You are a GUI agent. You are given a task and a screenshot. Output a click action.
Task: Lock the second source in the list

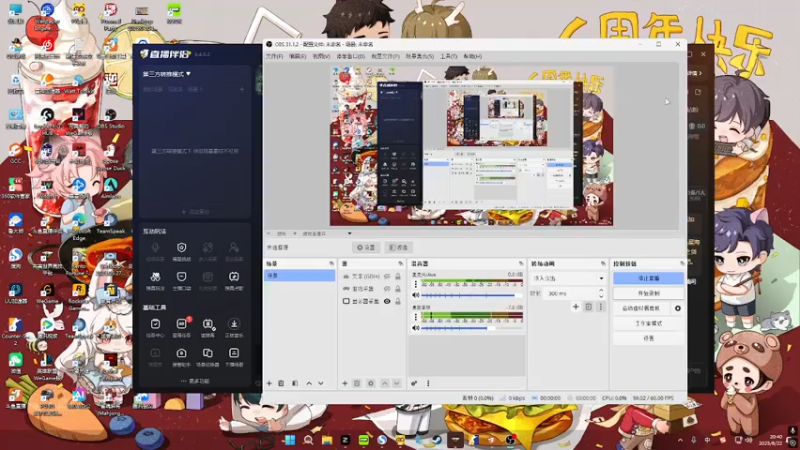398,289
